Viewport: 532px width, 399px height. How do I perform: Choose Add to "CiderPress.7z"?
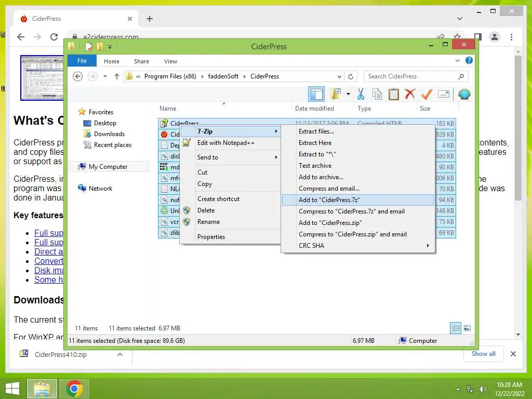tap(358, 200)
